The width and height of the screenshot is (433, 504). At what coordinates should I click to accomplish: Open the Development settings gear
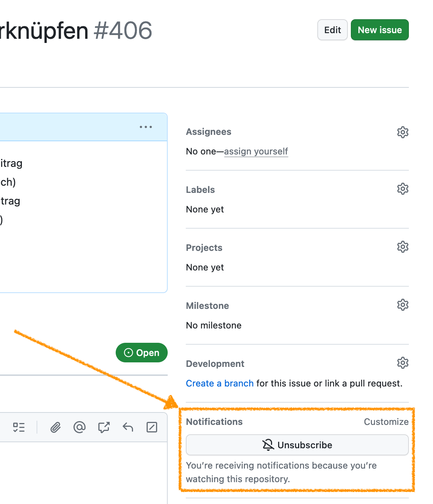[402, 363]
